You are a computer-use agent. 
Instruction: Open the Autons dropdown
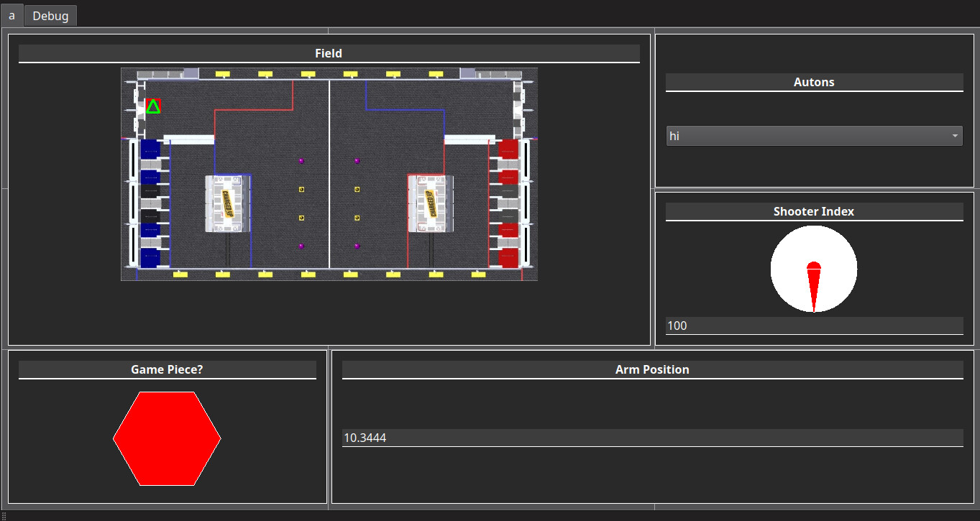coord(814,136)
